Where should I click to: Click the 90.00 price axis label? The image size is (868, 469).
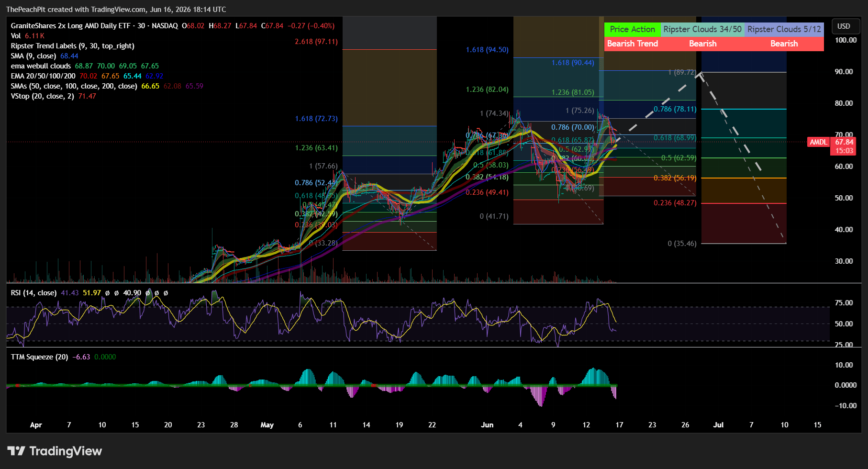[844, 72]
